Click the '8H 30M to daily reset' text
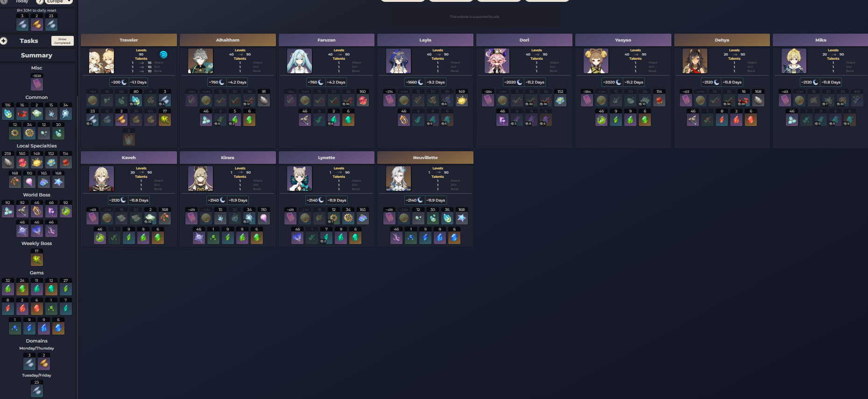The height and width of the screenshot is (399, 868). click(x=36, y=10)
